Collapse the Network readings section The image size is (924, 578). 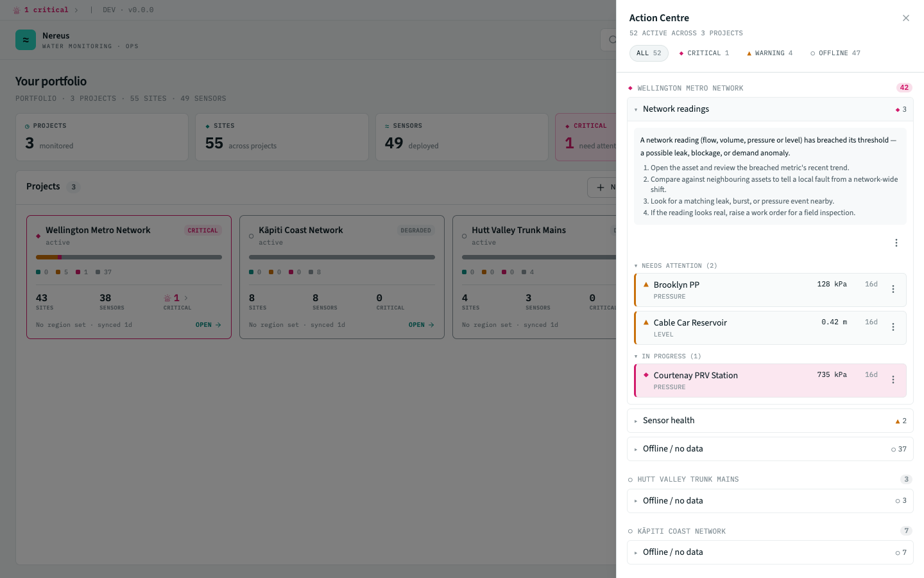[x=770, y=109]
